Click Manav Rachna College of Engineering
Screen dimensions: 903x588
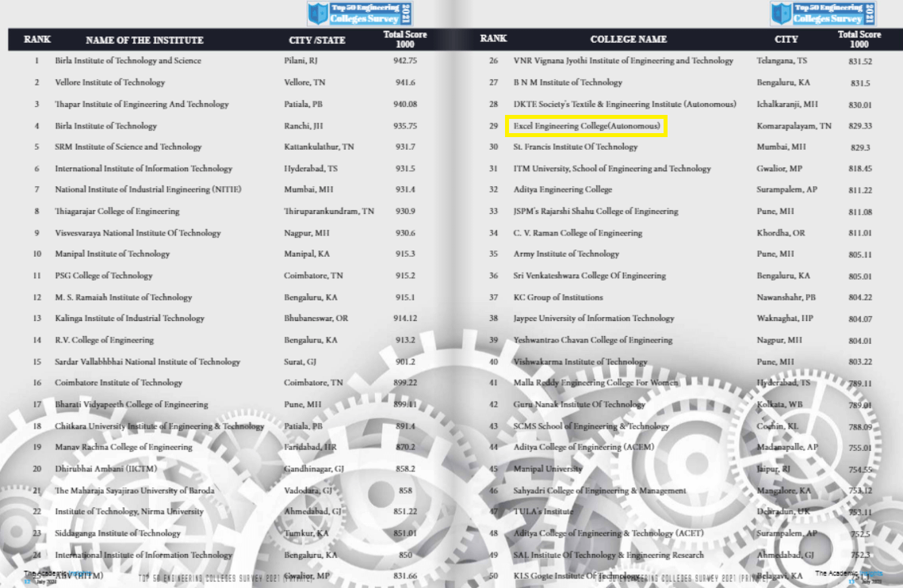click(124, 448)
